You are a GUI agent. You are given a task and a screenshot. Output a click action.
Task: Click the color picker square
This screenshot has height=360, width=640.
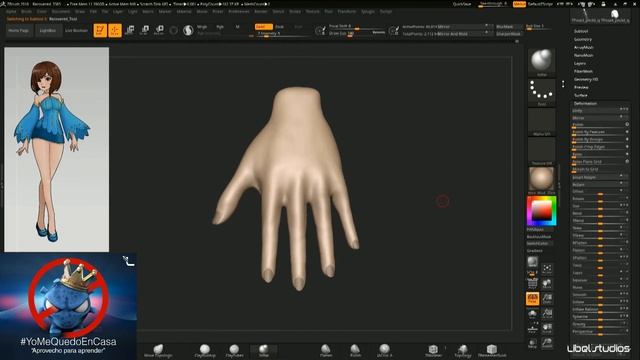pos(542,211)
